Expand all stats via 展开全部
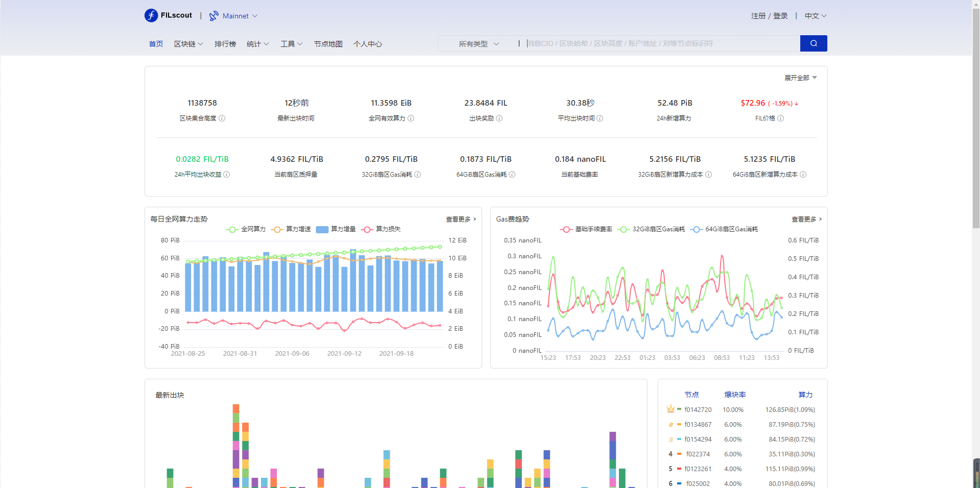 pos(801,78)
